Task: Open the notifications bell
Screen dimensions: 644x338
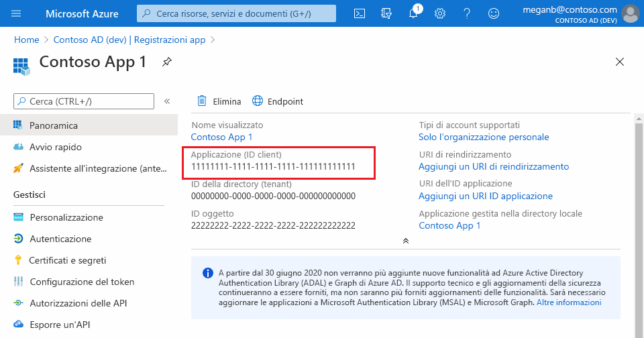Action: [x=414, y=13]
